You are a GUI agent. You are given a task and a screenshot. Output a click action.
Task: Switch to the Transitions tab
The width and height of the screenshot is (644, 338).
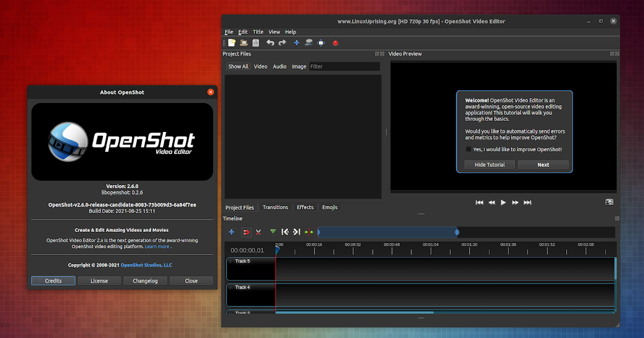coord(275,207)
